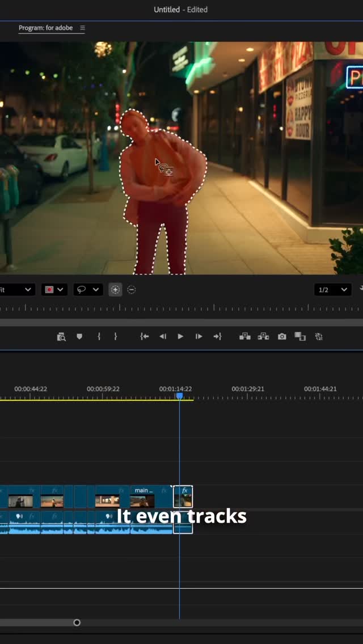Add a marker with shield icon
The width and height of the screenshot is (363, 644).
(79, 336)
